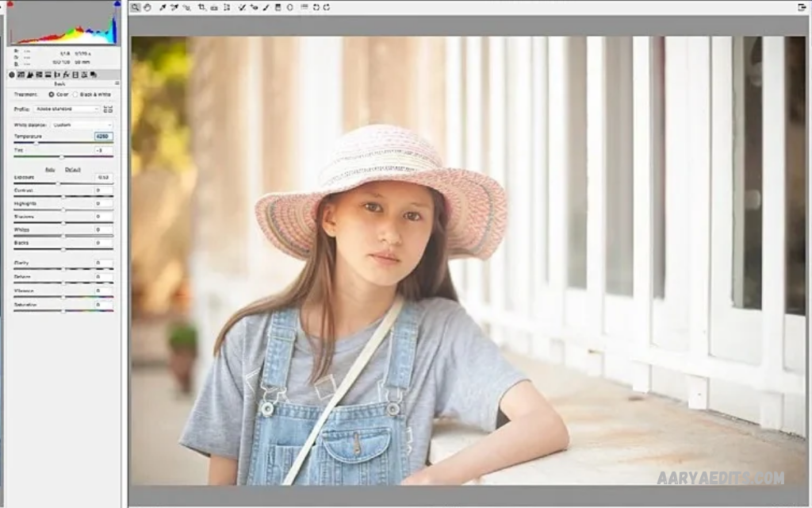Switch to the HSL Adjustments panel tab
Image resolution: width=812 pixels, height=508 pixels.
point(39,75)
